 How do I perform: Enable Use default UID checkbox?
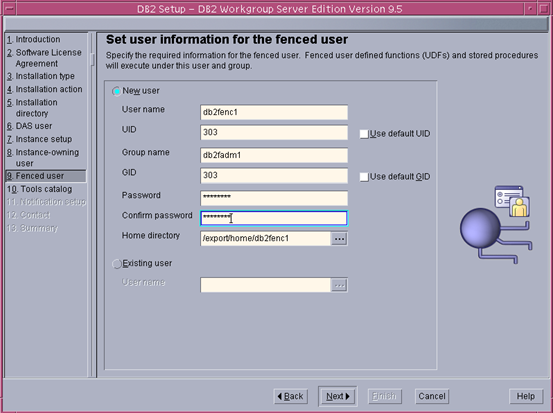pos(364,134)
